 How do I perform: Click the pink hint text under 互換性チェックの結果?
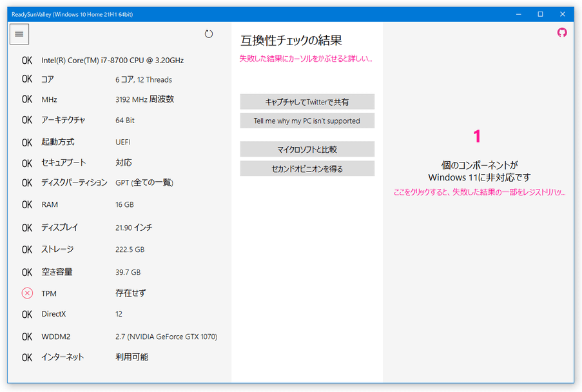coord(306,59)
